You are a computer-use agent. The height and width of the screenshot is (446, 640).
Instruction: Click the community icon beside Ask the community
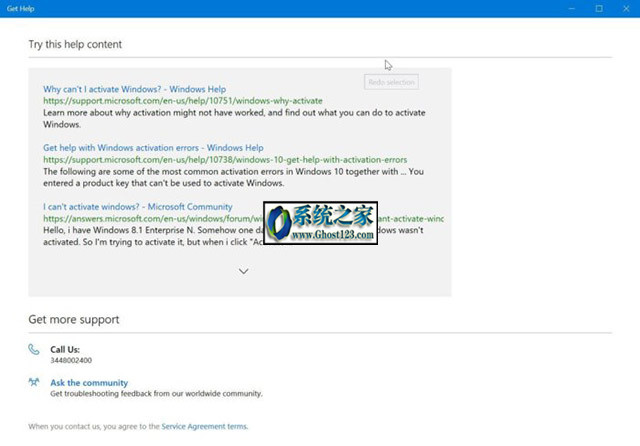pos(34,382)
